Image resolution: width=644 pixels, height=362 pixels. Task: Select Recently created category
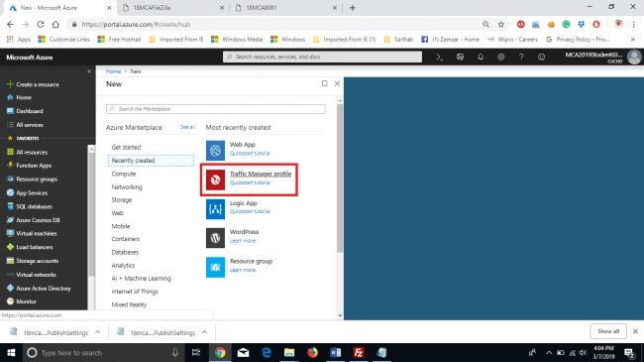click(x=151, y=161)
